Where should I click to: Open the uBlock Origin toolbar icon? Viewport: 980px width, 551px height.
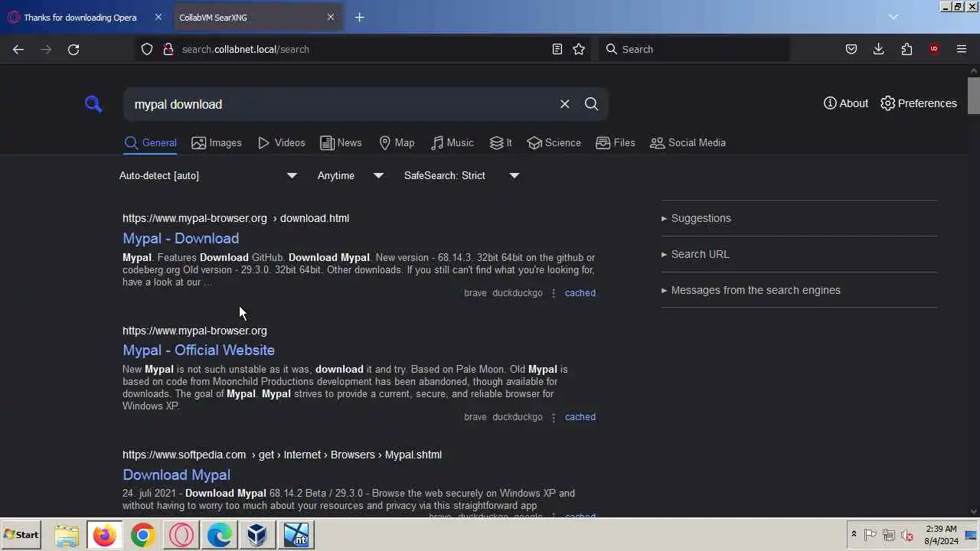point(934,49)
